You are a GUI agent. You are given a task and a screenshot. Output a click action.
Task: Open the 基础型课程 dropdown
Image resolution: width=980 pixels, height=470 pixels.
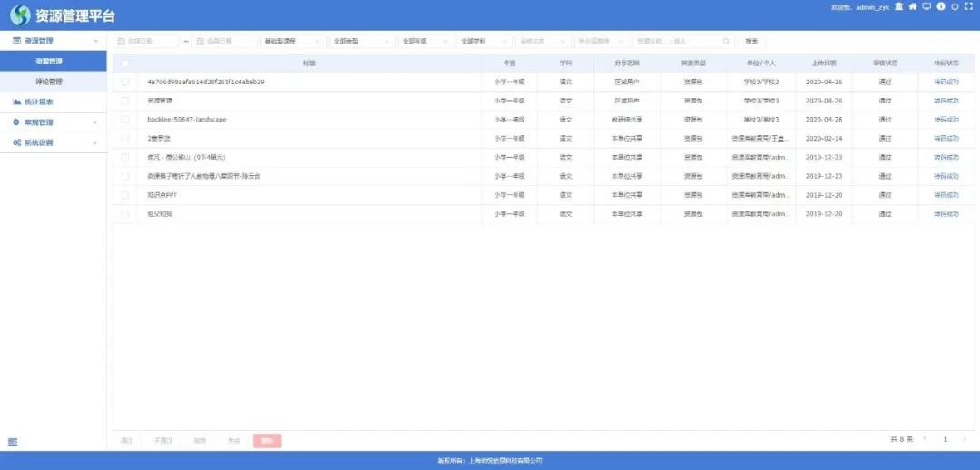(292, 41)
